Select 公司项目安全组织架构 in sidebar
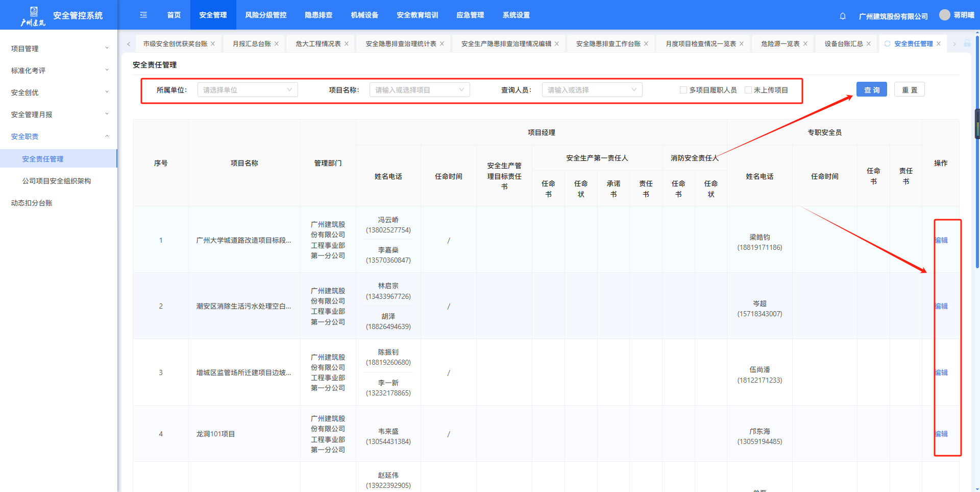The image size is (980, 492). tap(57, 181)
